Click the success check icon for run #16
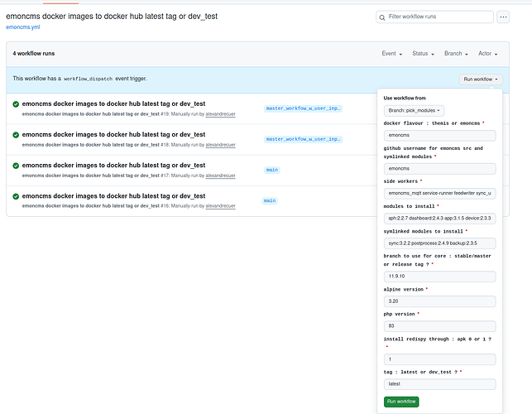Image resolution: width=532 pixels, height=414 pixels. [16, 196]
